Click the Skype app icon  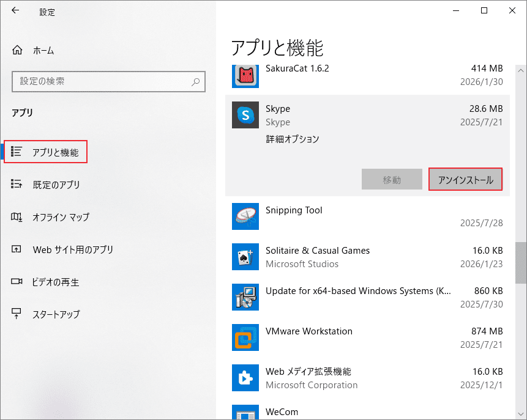point(245,115)
